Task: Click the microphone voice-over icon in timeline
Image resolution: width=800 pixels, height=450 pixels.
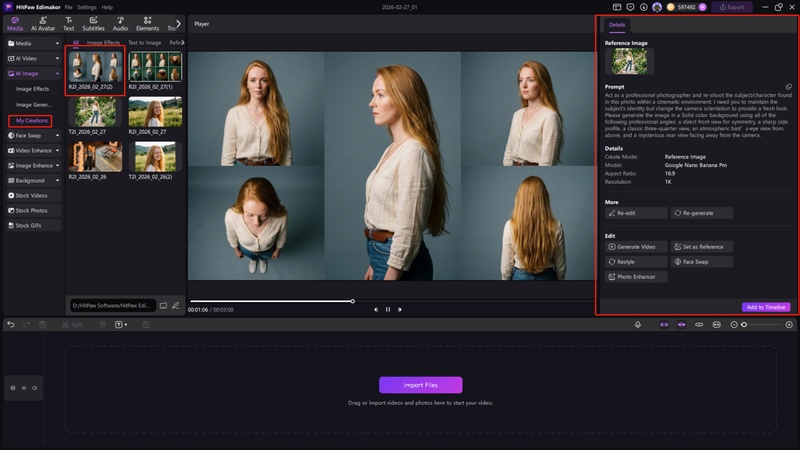Action: 638,324
